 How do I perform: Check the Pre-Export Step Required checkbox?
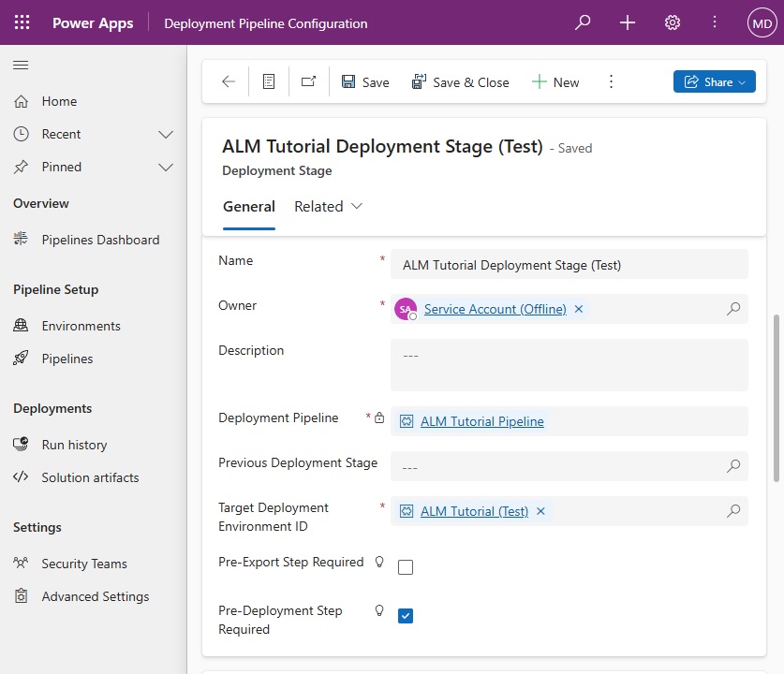pyautogui.click(x=406, y=567)
